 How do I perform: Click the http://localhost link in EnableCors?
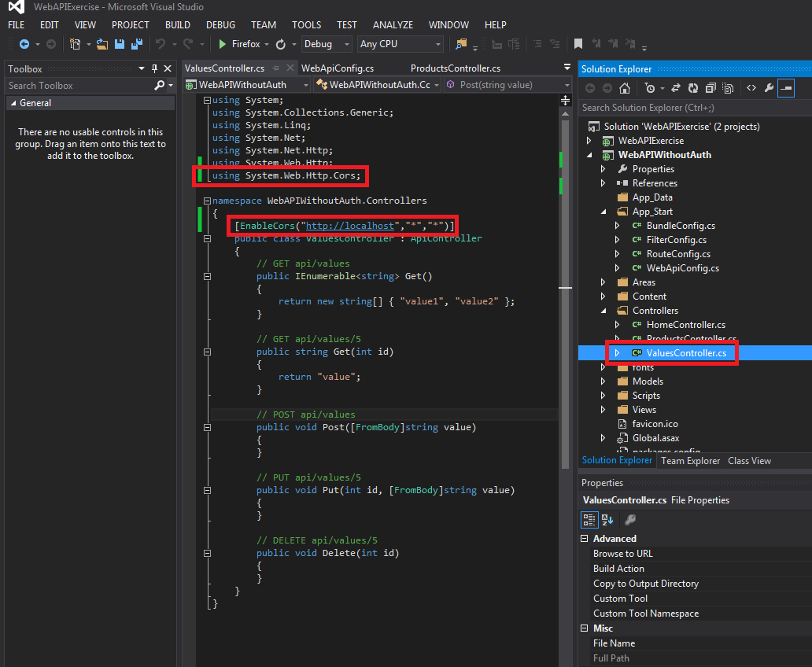coord(349,226)
